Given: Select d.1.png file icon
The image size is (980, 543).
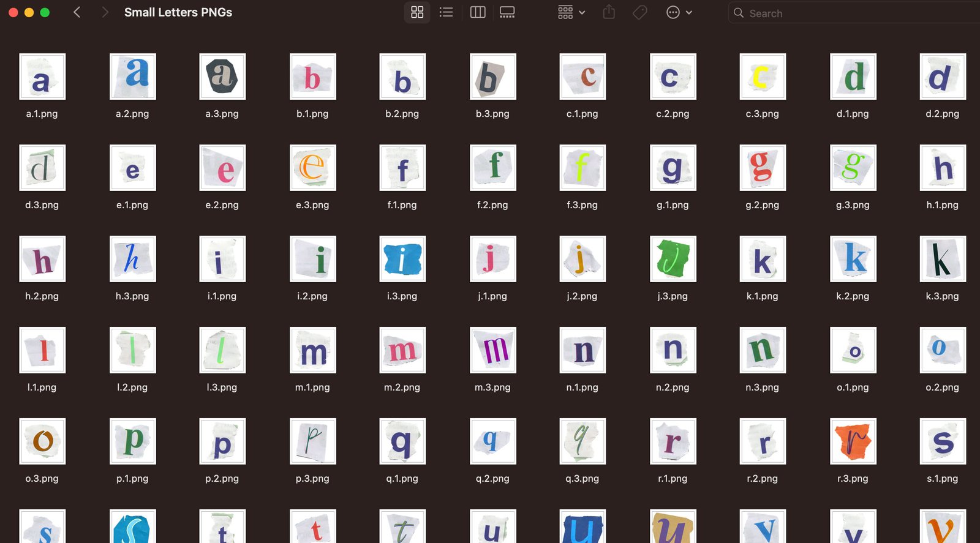Looking at the screenshot, I should click(x=853, y=77).
